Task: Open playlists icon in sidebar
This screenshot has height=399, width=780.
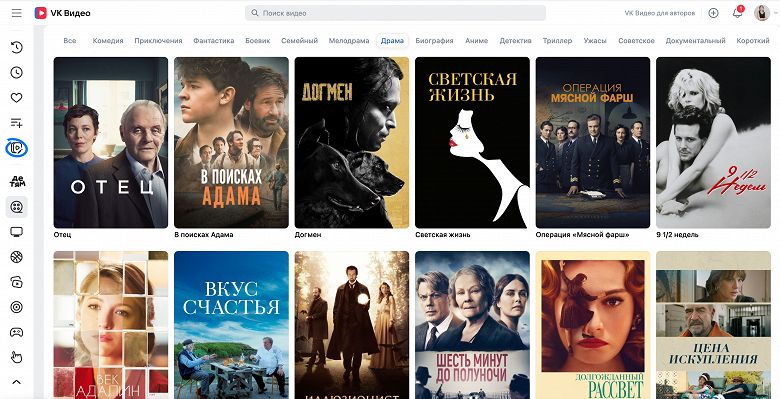Action: click(16, 123)
